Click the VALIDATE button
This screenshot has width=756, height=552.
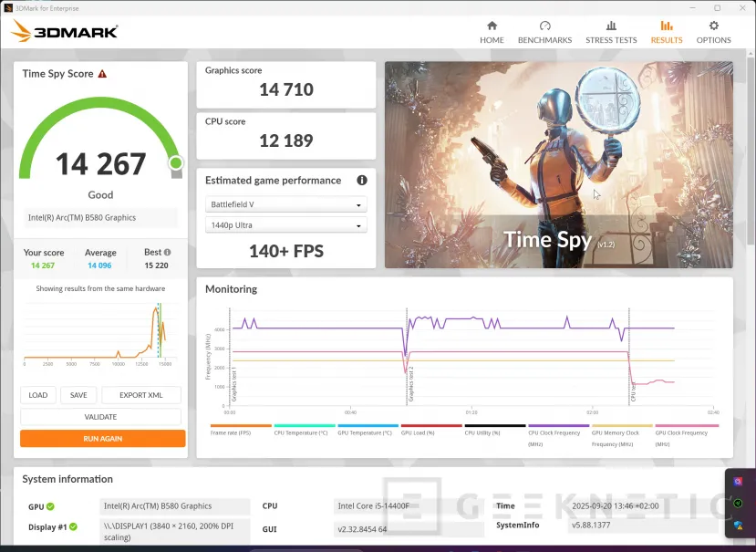(x=101, y=416)
